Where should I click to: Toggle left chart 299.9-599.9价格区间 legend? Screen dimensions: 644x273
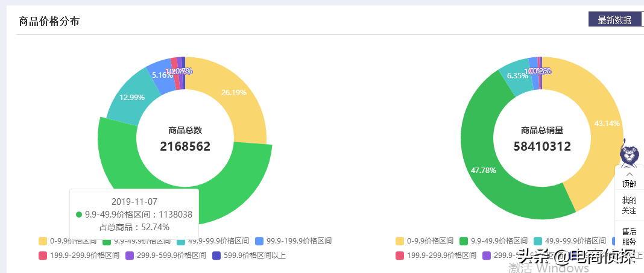[156, 256]
